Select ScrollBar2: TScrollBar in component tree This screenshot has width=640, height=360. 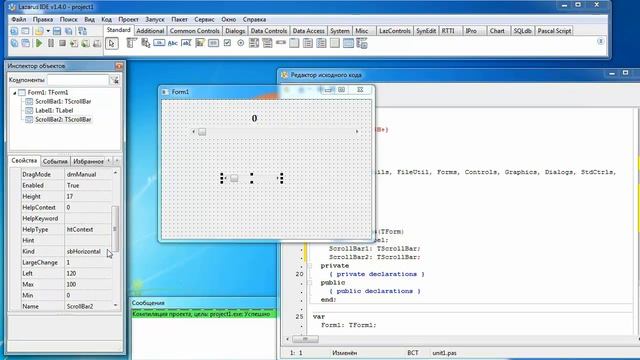tap(63, 120)
